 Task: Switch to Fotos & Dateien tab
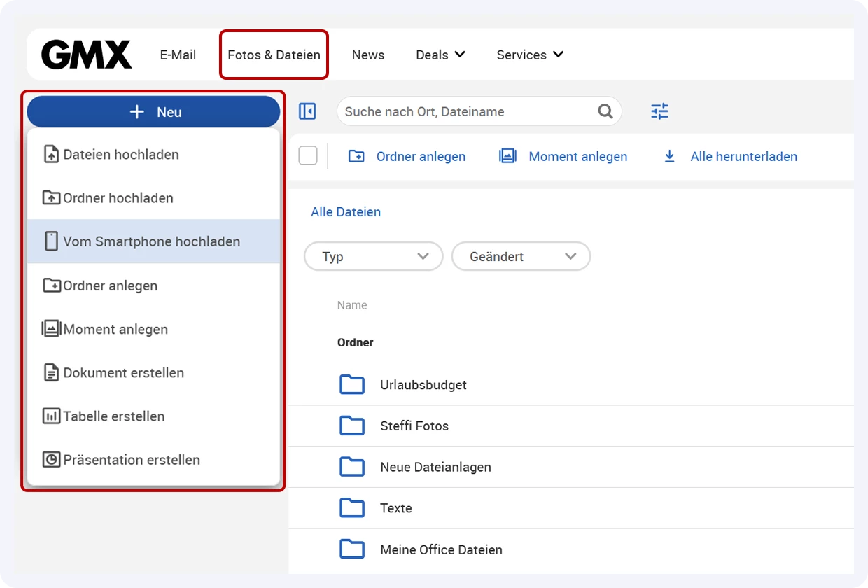coord(274,55)
